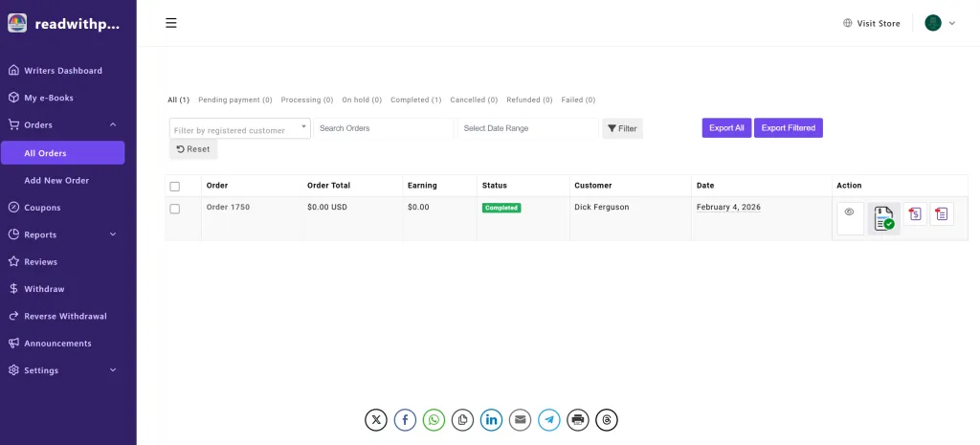
Task: Click the Threads share icon
Action: (606, 419)
